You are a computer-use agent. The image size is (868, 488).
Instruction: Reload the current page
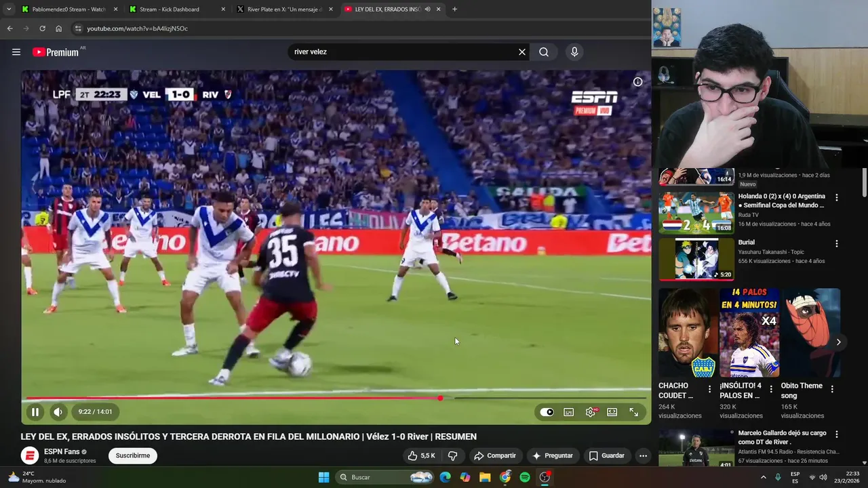(42, 28)
